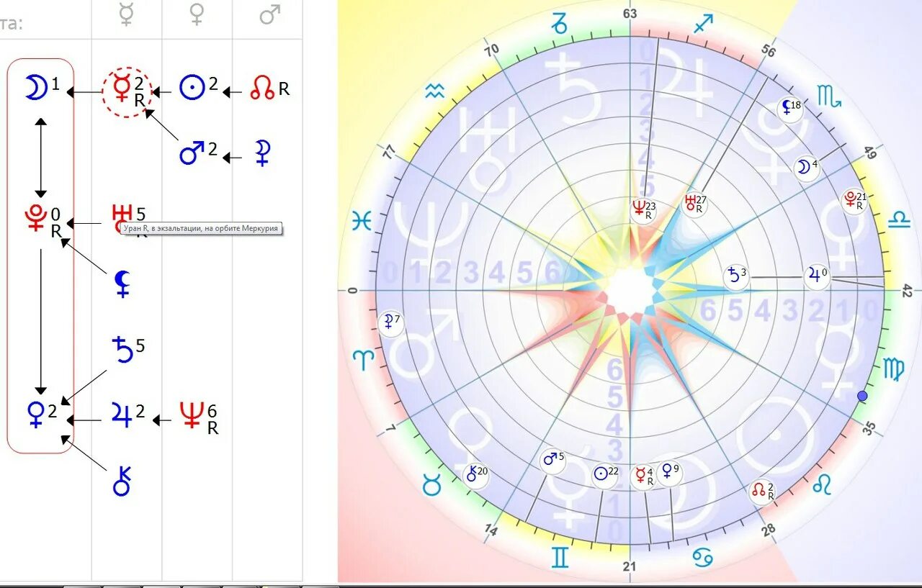
Task: Select the Libra sign on the wheel rim
Action: pos(900,220)
